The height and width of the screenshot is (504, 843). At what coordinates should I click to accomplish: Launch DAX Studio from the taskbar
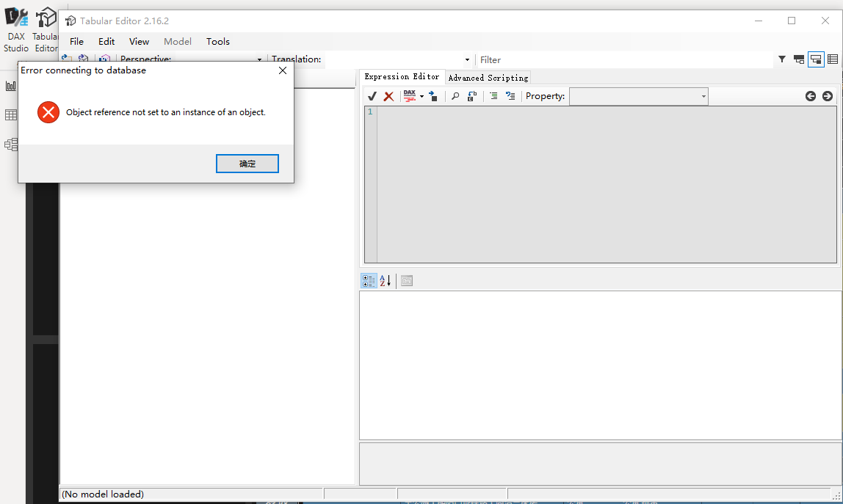click(x=15, y=18)
